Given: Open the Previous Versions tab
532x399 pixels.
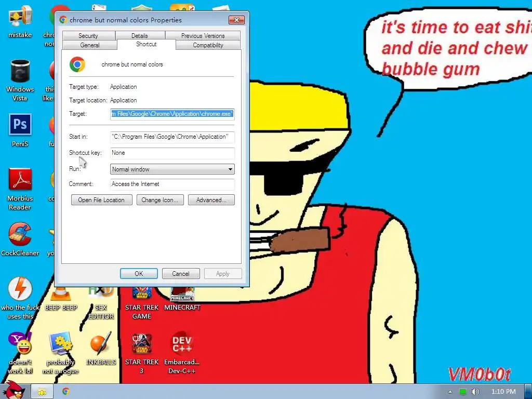Looking at the screenshot, I should (x=203, y=36).
